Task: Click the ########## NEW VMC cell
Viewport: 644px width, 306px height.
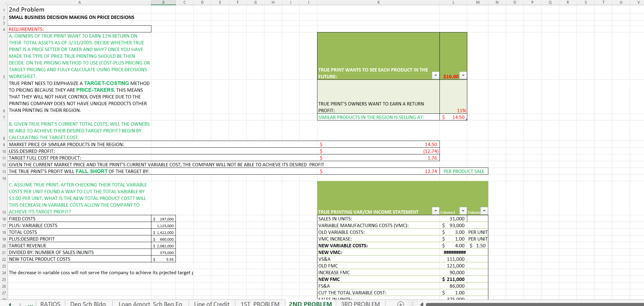Action: click(x=453, y=252)
